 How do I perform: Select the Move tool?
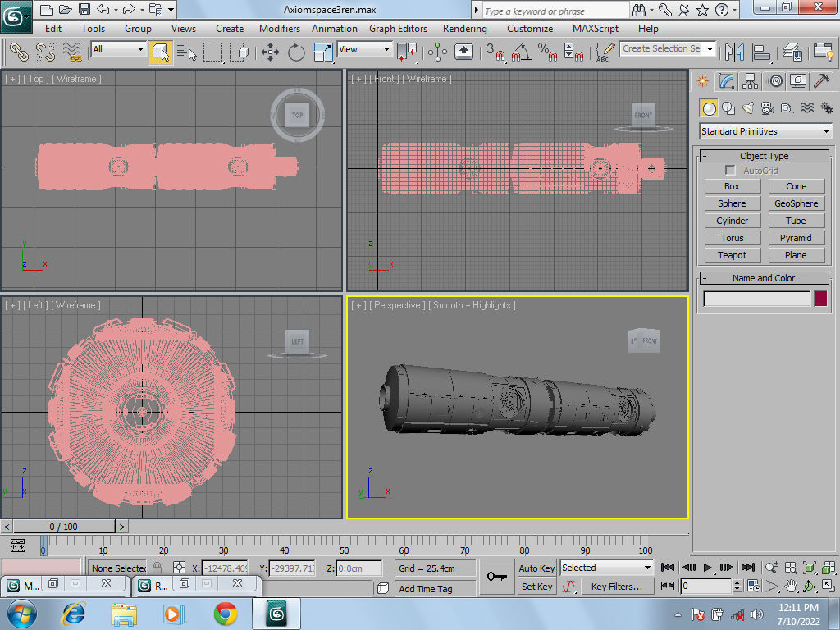(x=270, y=52)
